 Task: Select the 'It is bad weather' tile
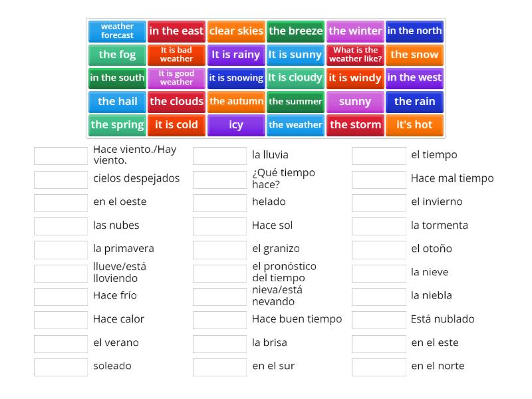point(177,55)
